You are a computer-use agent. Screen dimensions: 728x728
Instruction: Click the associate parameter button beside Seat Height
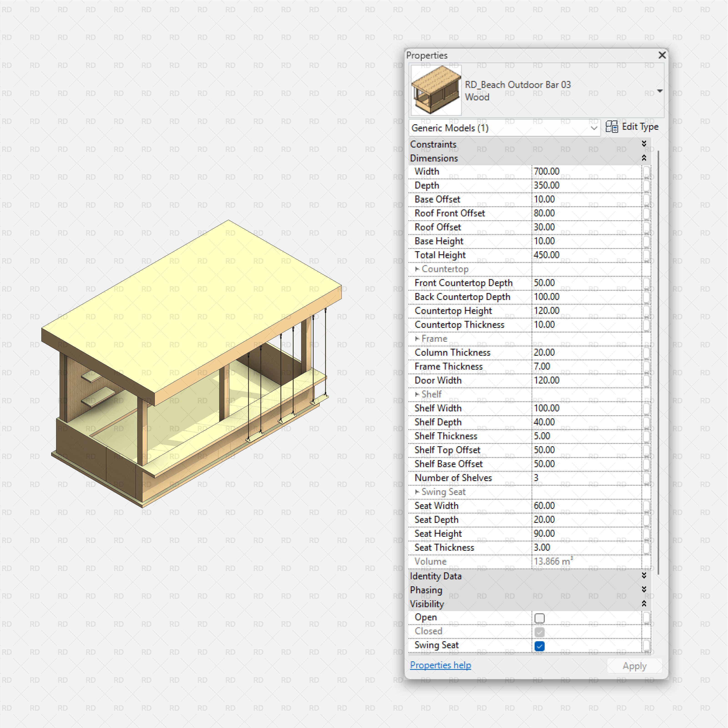point(647,533)
